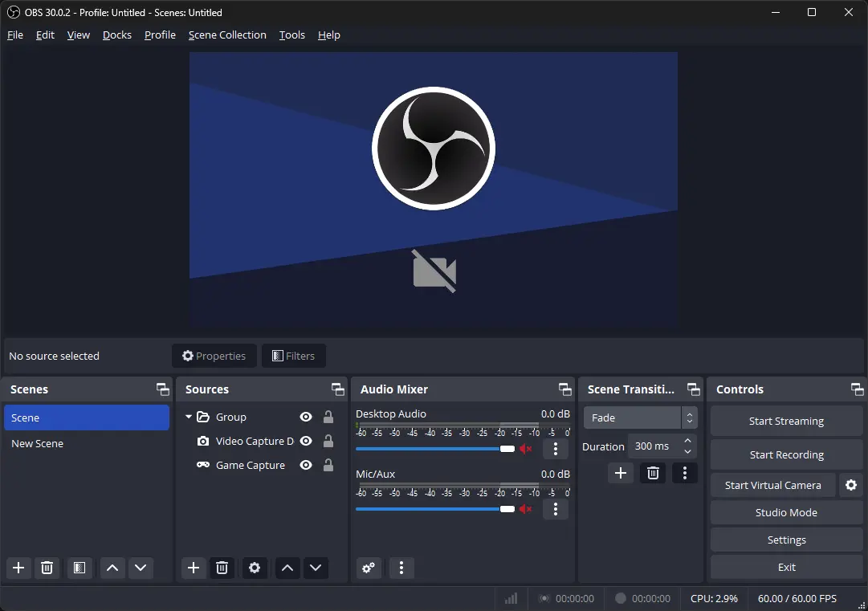Move source down in the Sources list
This screenshot has height=611, width=868.
coord(316,568)
